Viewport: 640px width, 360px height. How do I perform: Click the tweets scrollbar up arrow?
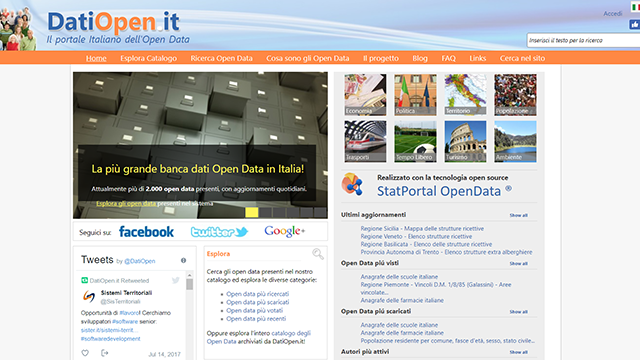(189, 276)
